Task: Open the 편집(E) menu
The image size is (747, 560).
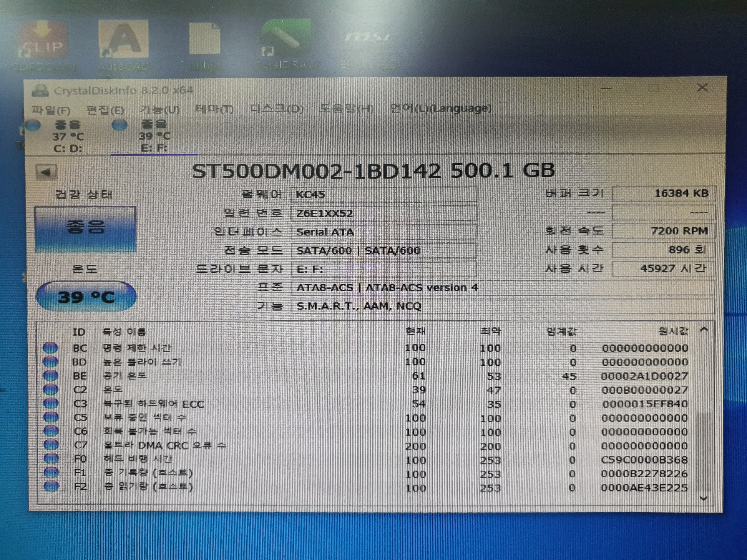Action: 105,110
